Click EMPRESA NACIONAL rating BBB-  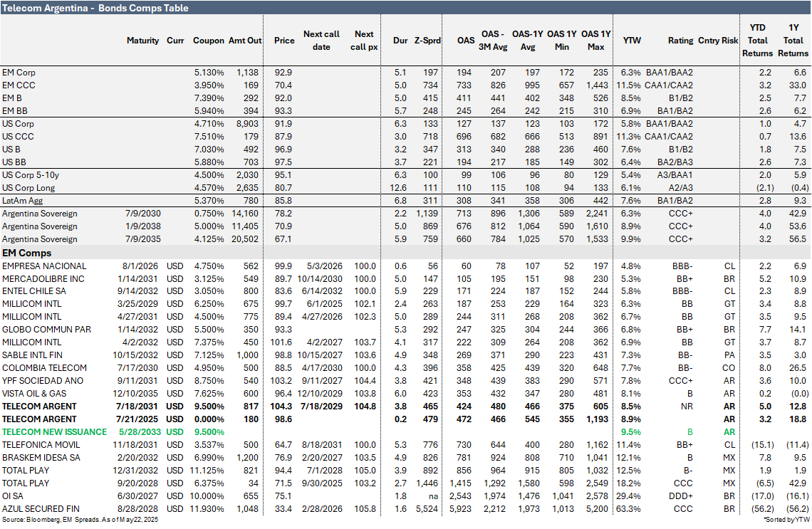(682, 266)
